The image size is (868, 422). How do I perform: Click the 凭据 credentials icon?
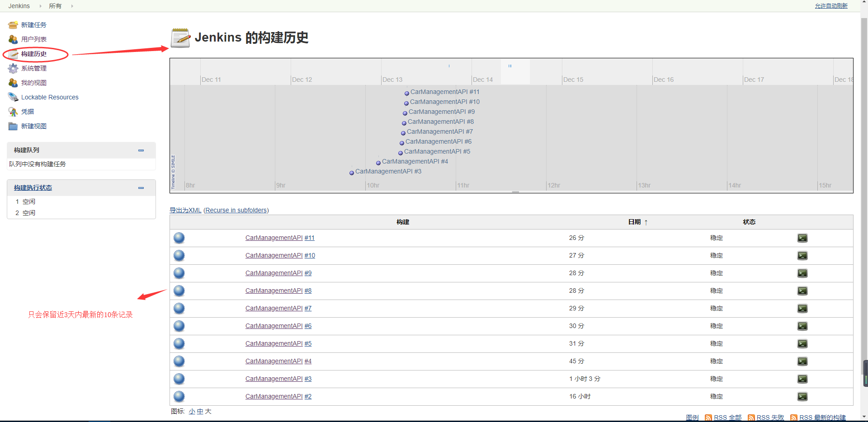13,112
